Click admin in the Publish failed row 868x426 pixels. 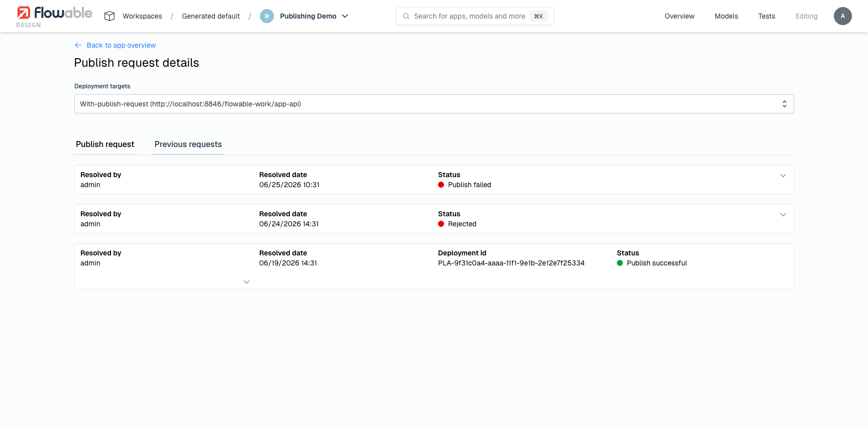(90, 185)
